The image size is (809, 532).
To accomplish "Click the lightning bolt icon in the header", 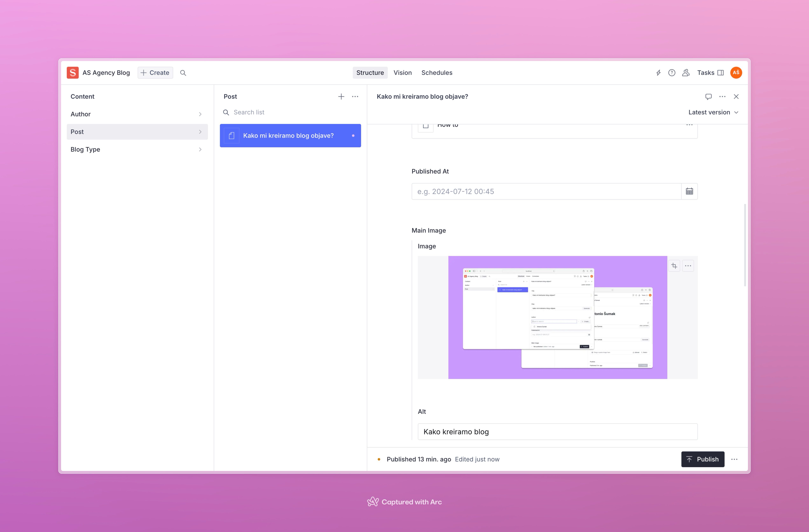I will pos(658,73).
